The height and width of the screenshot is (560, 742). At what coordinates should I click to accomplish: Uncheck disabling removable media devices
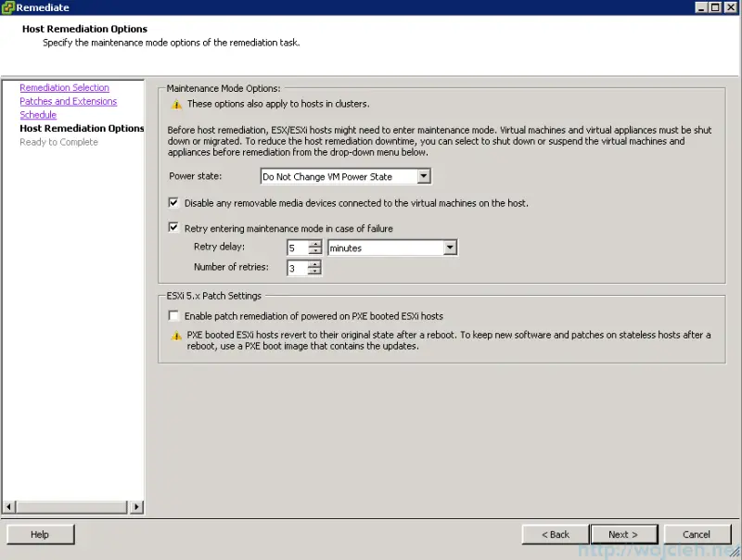(173, 202)
